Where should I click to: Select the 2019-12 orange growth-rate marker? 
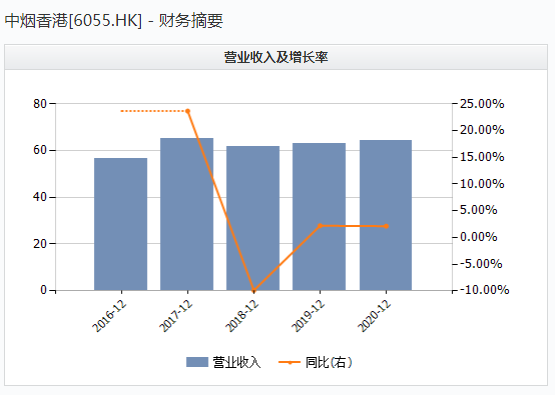(320, 225)
